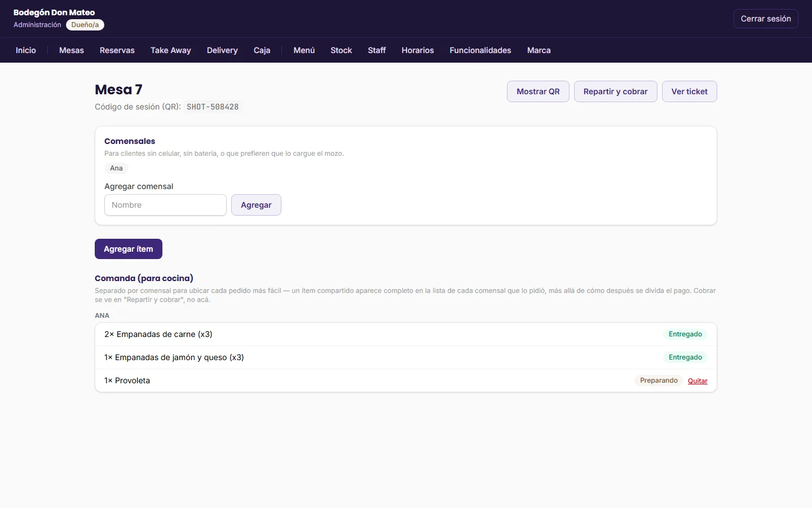Click the session code SHOT-508428
Image resolution: width=812 pixels, height=508 pixels.
point(213,107)
